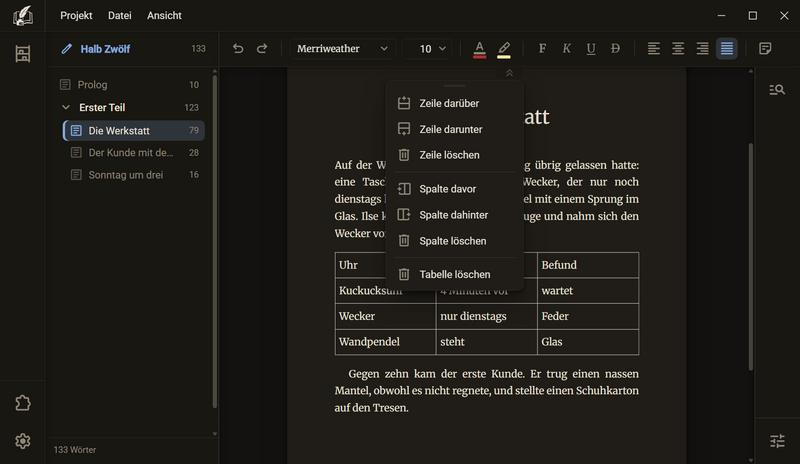The width and height of the screenshot is (800, 464).
Task: Click the paragraph starting Gegen zehn
Action: (x=487, y=391)
